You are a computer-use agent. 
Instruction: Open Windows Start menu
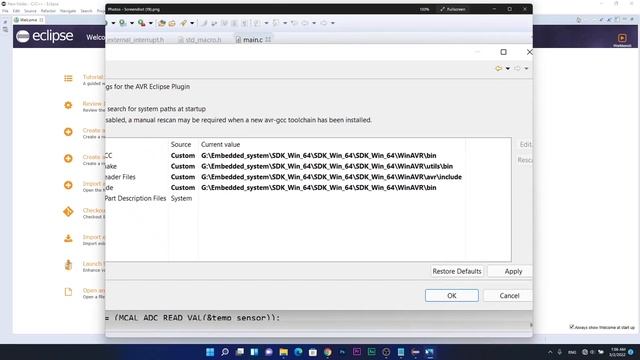coord(210,352)
